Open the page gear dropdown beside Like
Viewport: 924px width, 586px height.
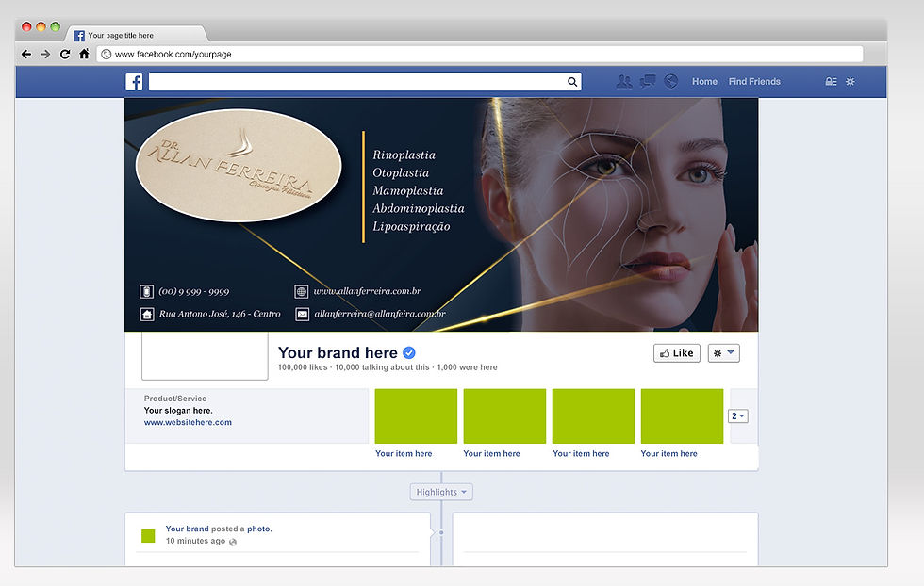pyautogui.click(x=724, y=352)
